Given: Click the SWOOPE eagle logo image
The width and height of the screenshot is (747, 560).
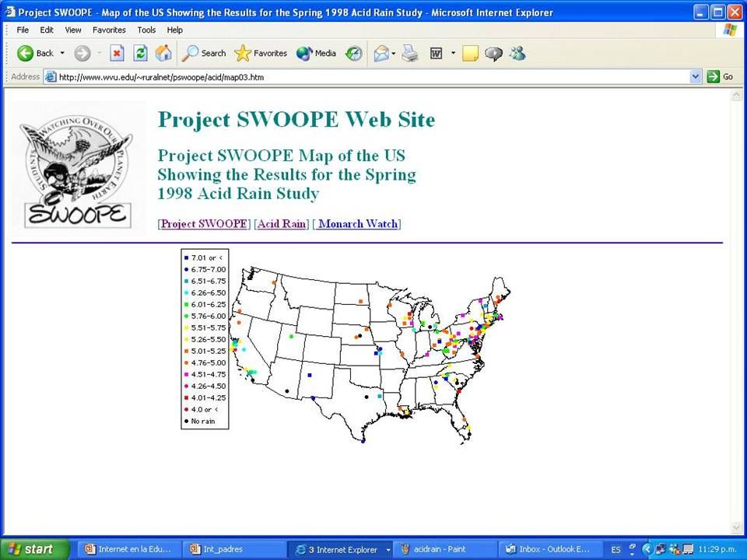Looking at the screenshot, I should (79, 169).
